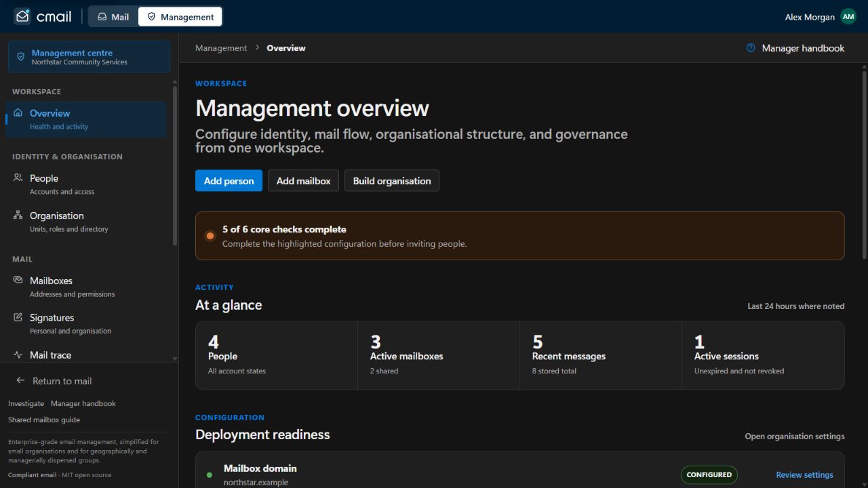Viewport: 868px width, 488px height.
Task: Open the Shared mailbox guide link
Action: pyautogui.click(x=44, y=420)
